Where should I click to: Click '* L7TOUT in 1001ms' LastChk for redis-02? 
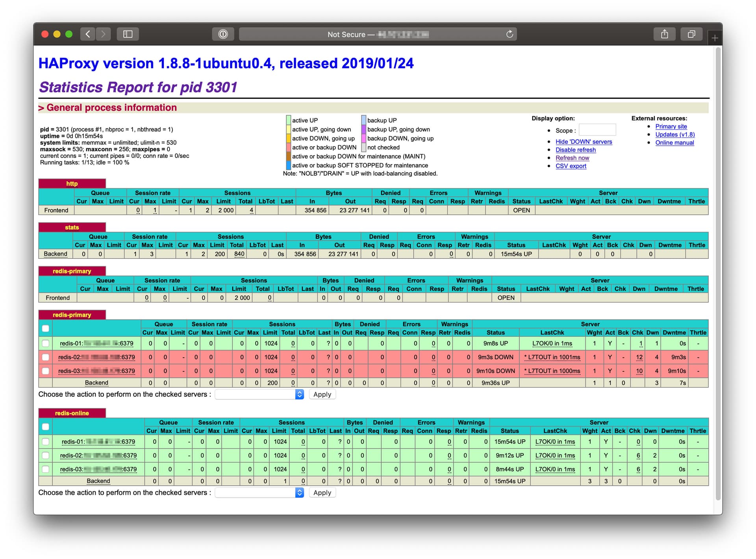click(x=552, y=357)
